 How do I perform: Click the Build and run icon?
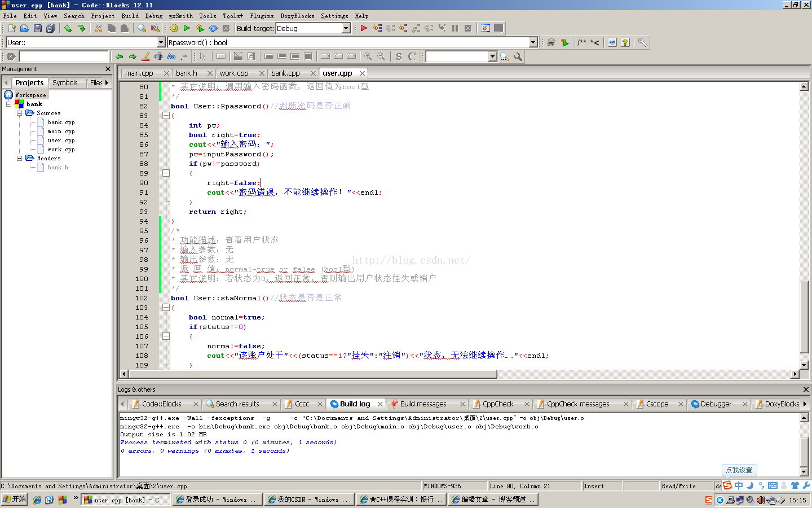click(200, 28)
